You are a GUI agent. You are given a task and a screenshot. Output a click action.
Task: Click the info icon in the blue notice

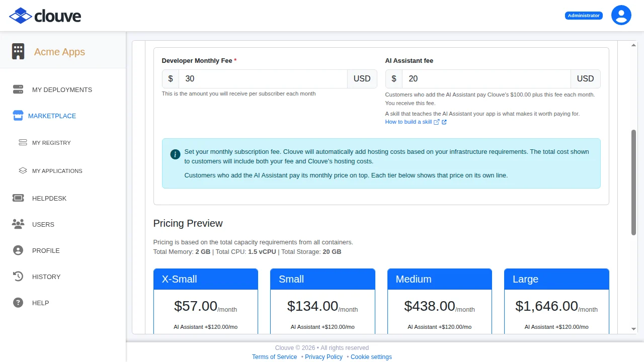(x=175, y=154)
